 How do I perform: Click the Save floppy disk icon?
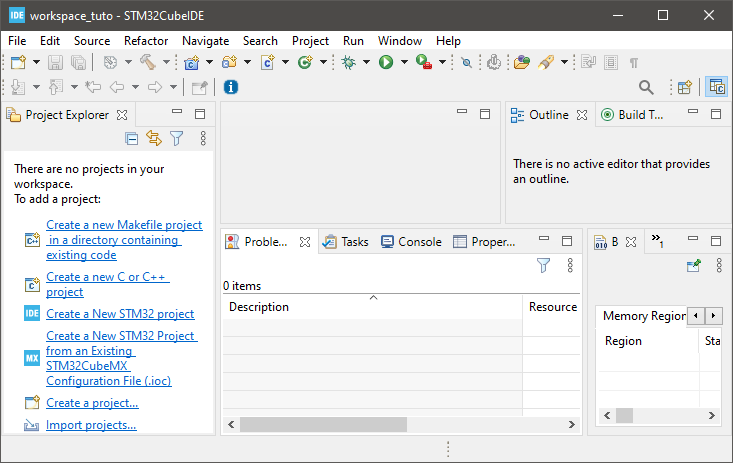pyautogui.click(x=56, y=62)
